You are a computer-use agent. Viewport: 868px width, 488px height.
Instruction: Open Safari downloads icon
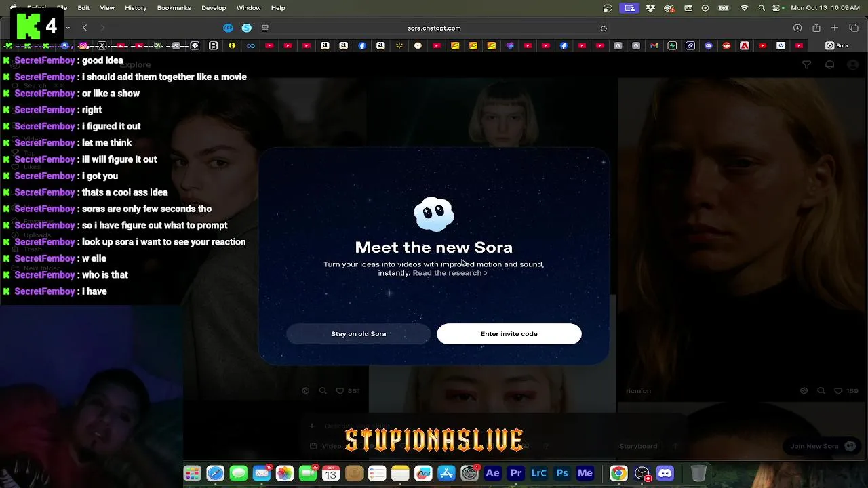pos(797,28)
